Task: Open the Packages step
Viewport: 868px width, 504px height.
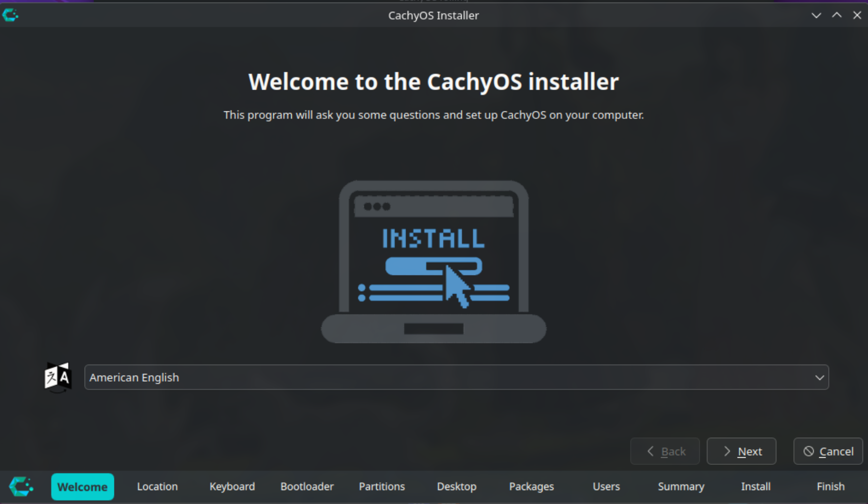Action: click(532, 487)
